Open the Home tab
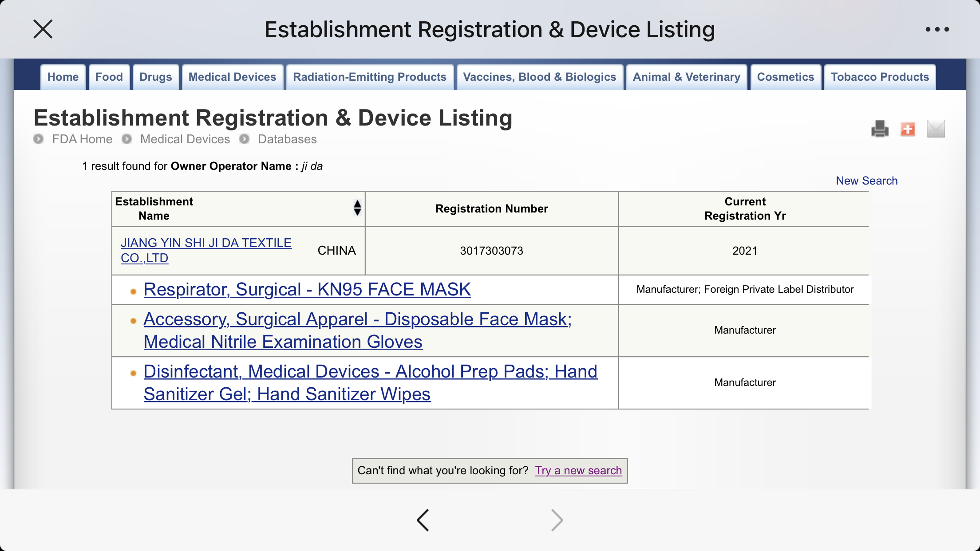Viewport: 980px width, 551px height. coord(63,77)
